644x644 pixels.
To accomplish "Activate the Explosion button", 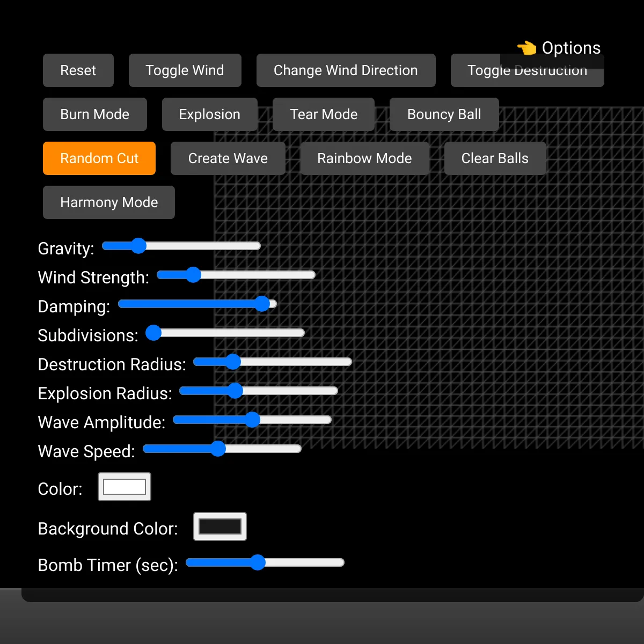I will tap(209, 114).
